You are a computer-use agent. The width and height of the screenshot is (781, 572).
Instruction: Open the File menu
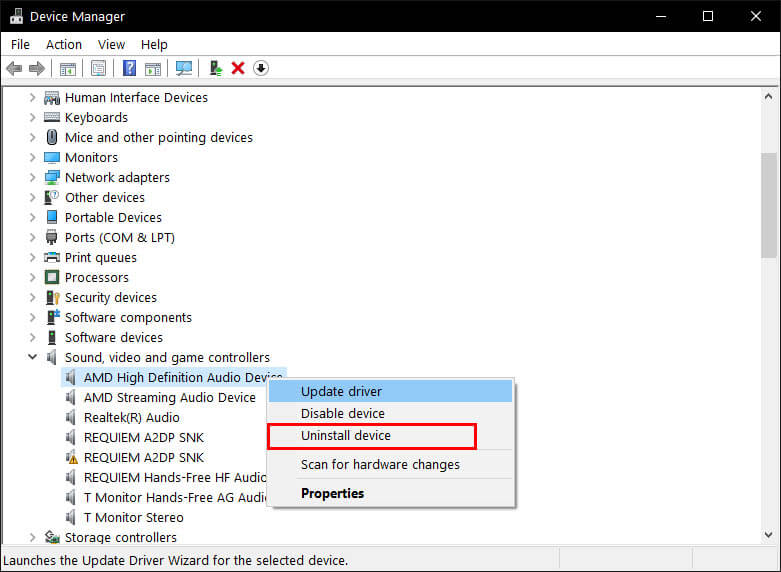click(x=20, y=45)
